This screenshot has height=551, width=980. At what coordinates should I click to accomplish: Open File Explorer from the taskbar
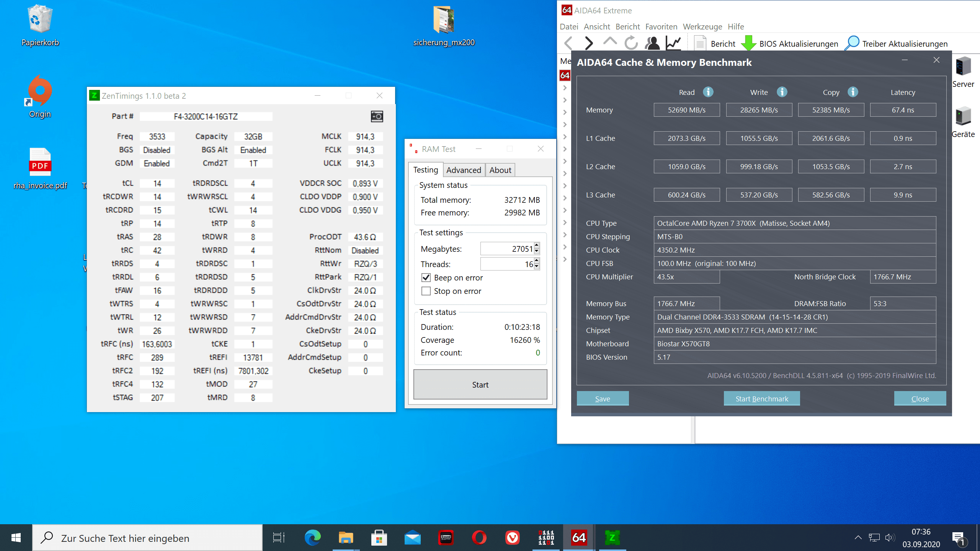pos(346,538)
